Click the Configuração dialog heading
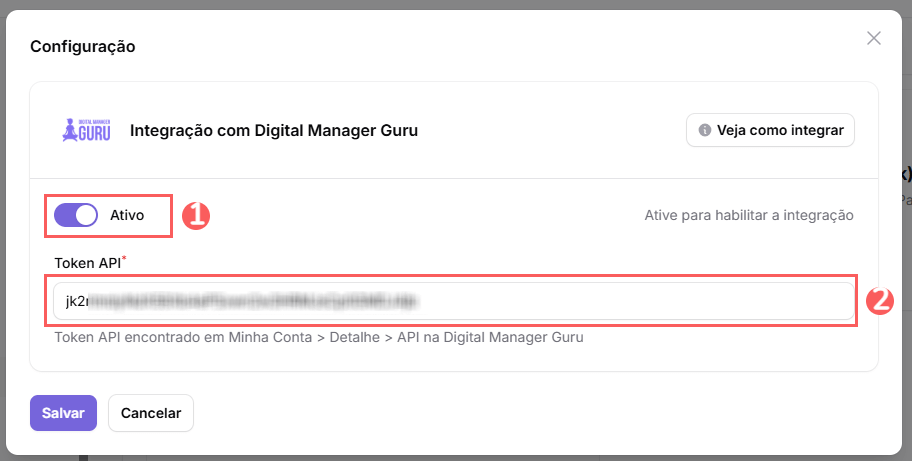This screenshot has height=461, width=912. click(x=83, y=46)
